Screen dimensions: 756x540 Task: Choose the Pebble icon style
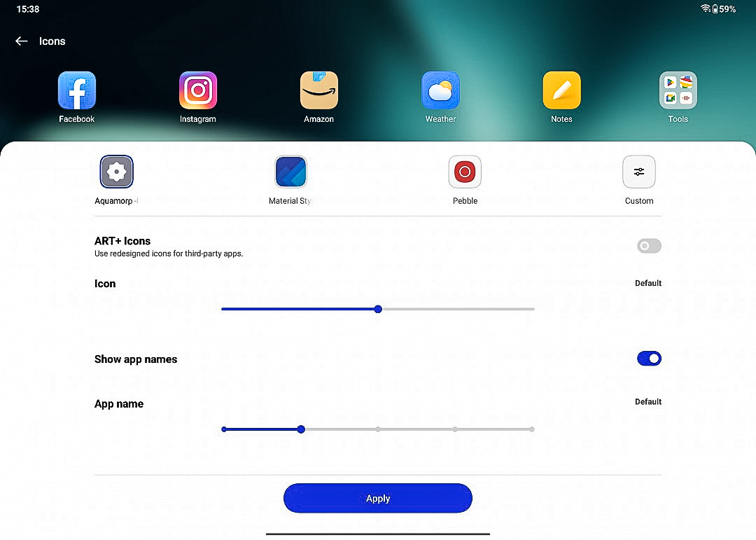pyautogui.click(x=465, y=172)
